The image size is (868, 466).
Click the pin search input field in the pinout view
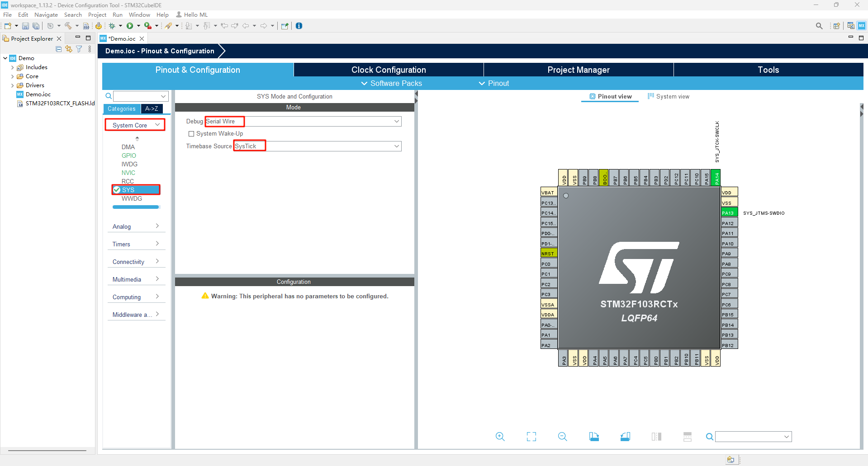click(x=754, y=437)
